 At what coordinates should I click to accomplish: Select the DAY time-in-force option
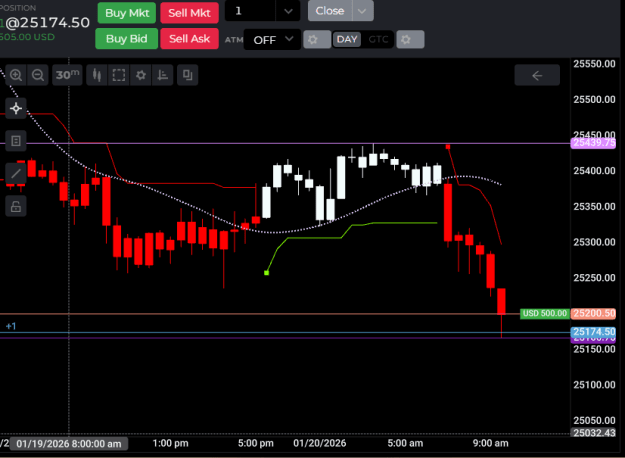[x=347, y=39]
